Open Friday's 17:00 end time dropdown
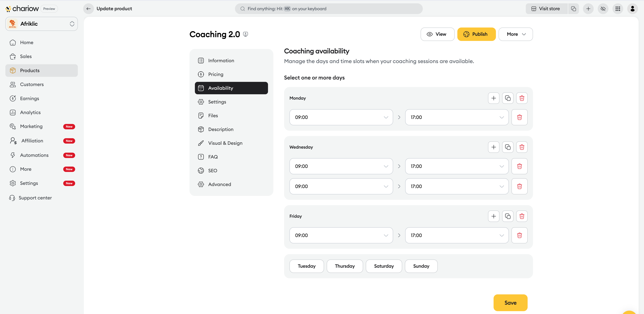This screenshot has width=644, height=314. pyautogui.click(x=457, y=235)
